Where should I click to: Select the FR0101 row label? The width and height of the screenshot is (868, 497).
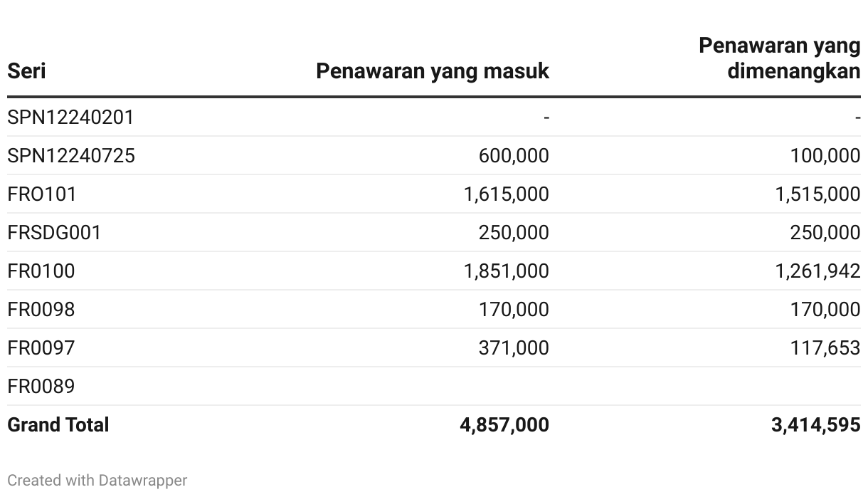coord(42,194)
